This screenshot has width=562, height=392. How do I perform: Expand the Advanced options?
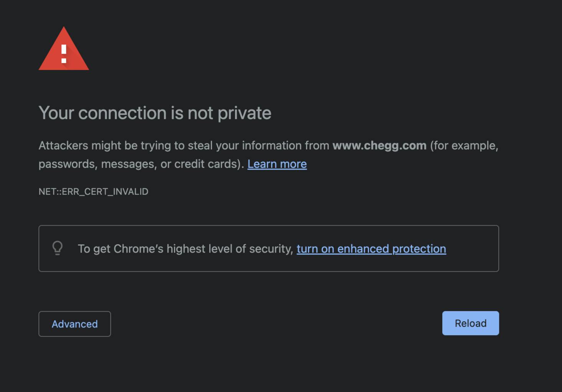click(x=74, y=324)
